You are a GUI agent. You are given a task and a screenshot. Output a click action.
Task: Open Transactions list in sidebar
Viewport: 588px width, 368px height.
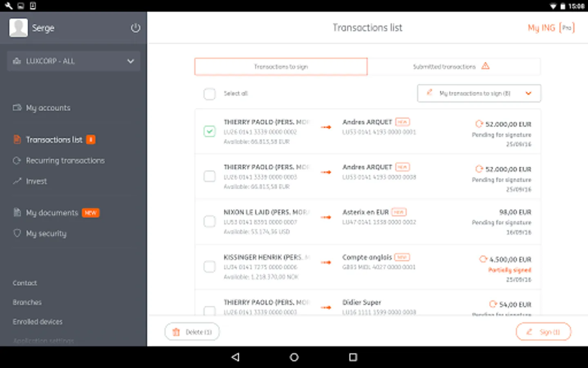coord(54,140)
